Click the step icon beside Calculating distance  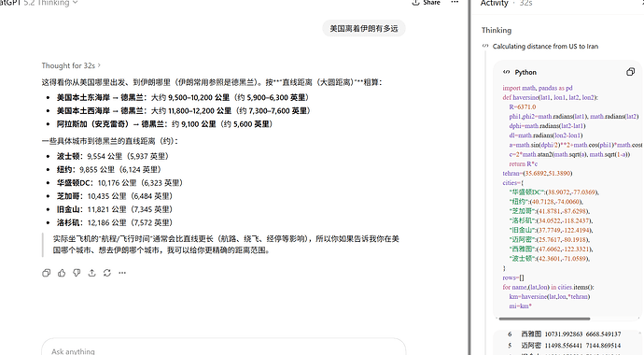coord(485,46)
